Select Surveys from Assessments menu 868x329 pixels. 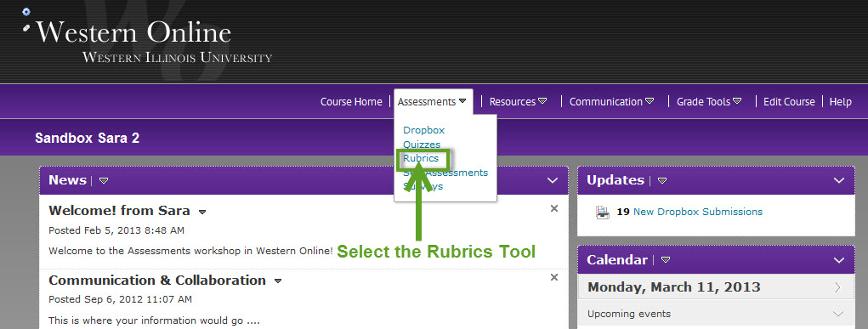[x=423, y=186]
